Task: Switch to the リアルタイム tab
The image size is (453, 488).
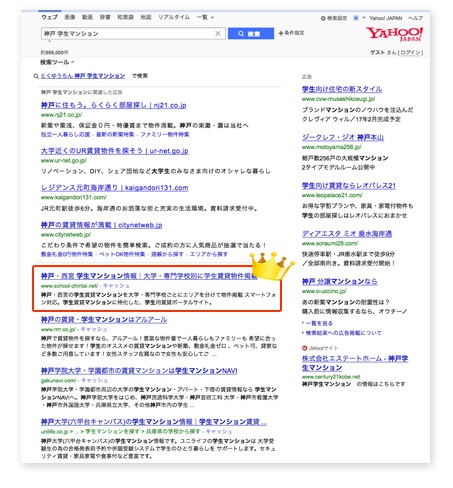Action: [x=174, y=17]
